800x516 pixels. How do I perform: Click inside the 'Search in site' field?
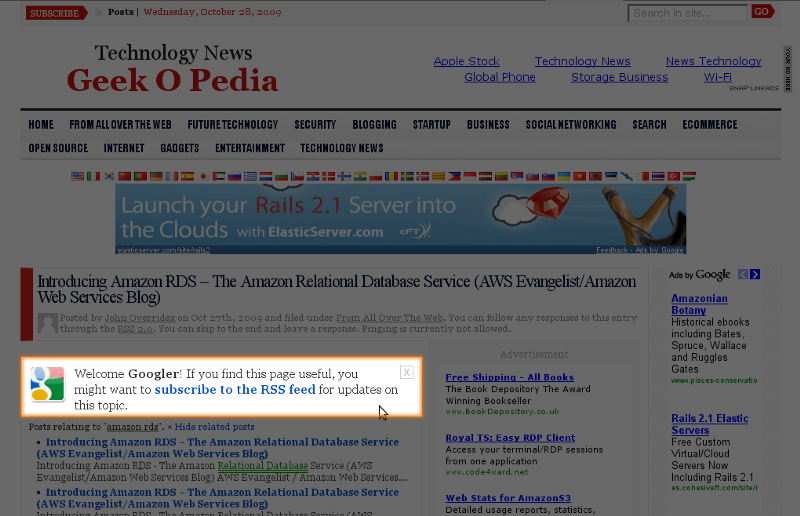click(687, 13)
